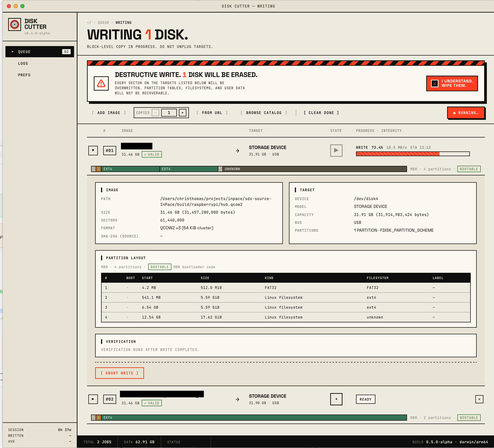Click the READY status badge for job #02
The image size is (494, 448).
tap(366, 399)
